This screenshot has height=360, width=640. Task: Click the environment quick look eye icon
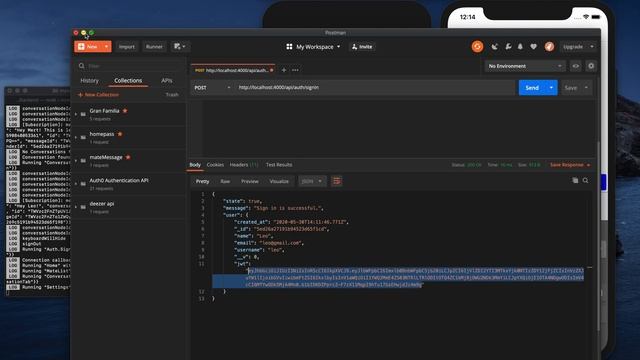point(576,66)
